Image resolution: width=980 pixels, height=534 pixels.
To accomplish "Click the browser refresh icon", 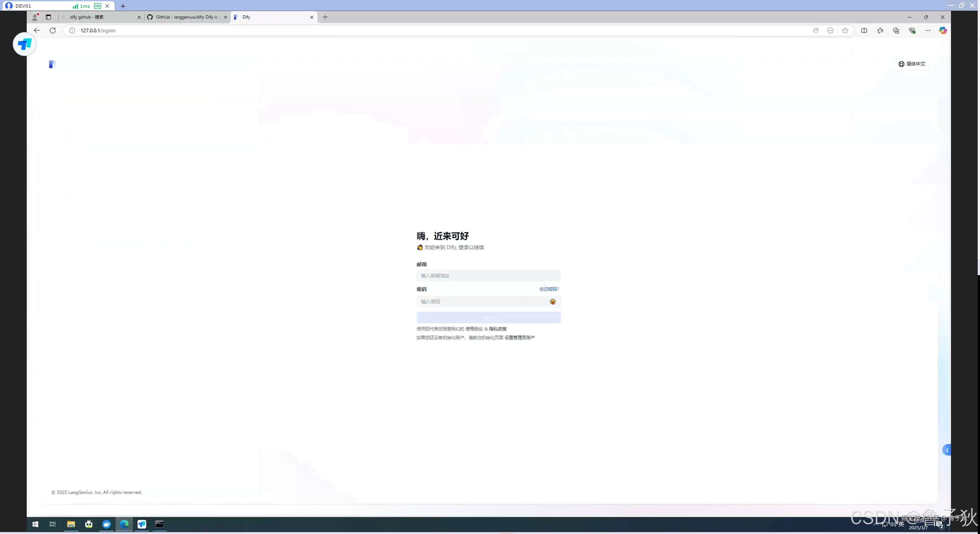I will [x=52, y=31].
